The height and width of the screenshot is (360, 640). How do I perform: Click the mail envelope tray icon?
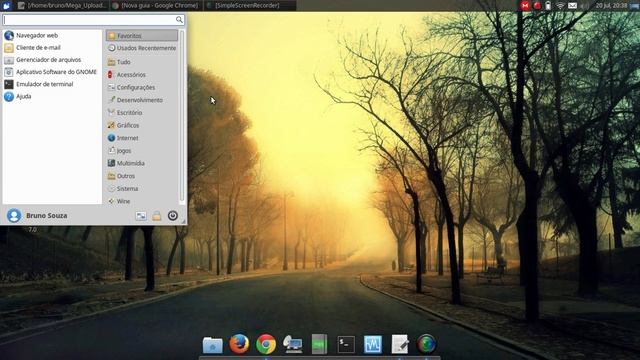click(x=573, y=6)
